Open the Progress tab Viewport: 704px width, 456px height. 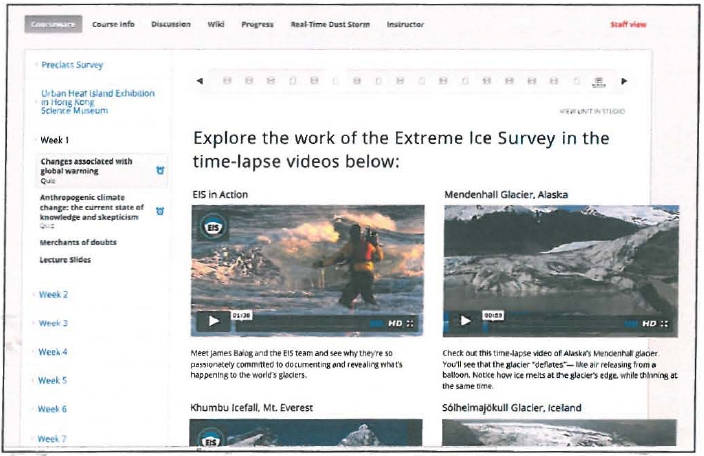[257, 24]
